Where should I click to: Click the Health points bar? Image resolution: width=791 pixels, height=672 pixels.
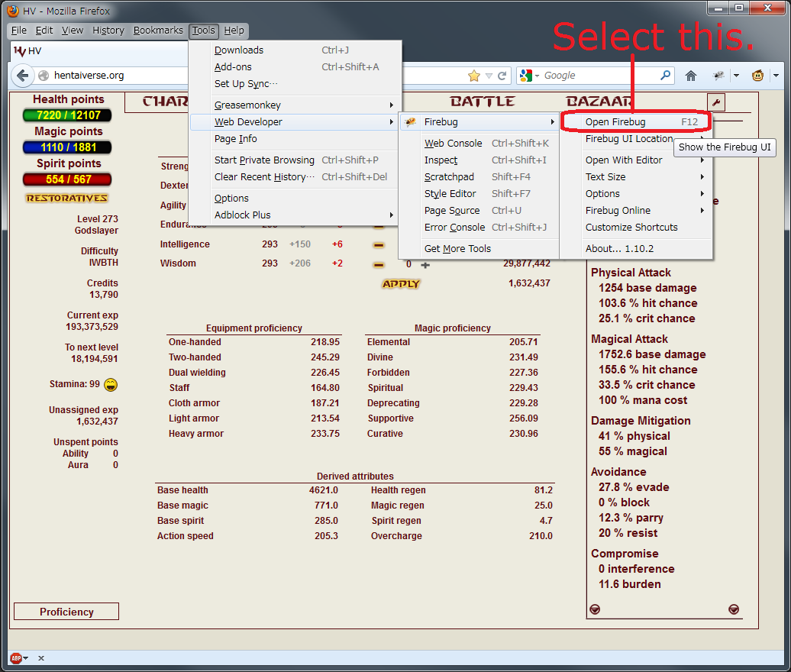click(x=67, y=115)
